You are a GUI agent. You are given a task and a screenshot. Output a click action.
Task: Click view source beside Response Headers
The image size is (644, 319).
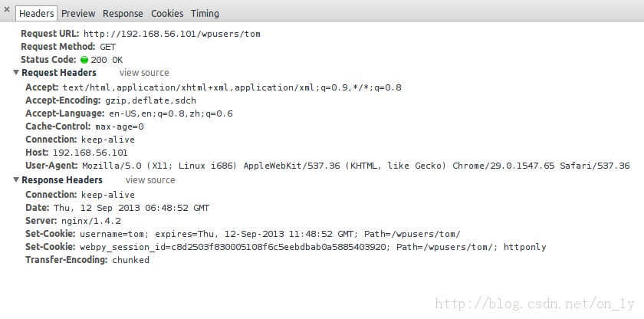point(150,180)
